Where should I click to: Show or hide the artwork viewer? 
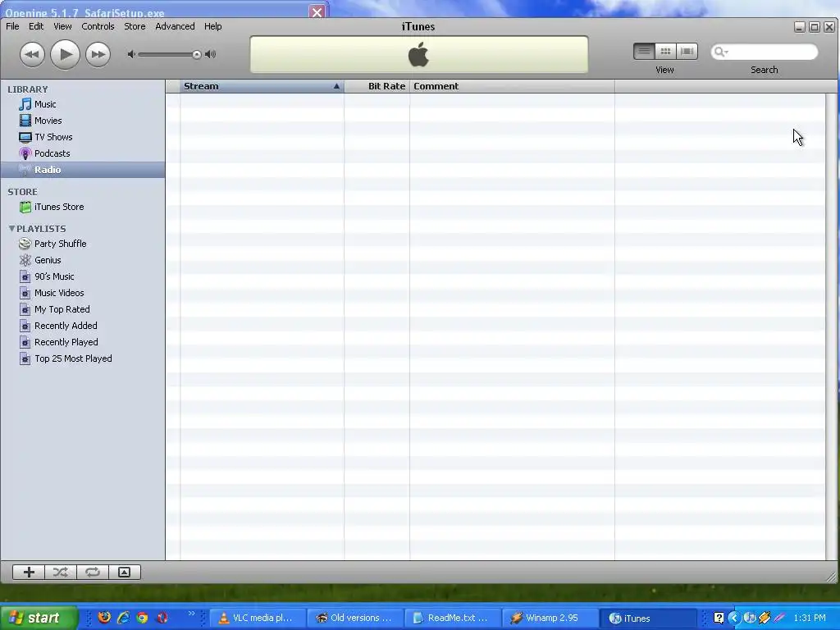(x=125, y=572)
